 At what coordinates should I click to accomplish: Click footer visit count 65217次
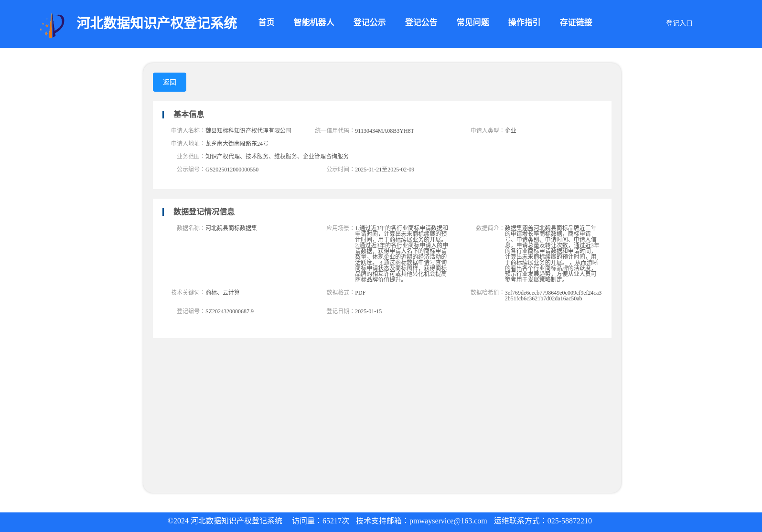pyautogui.click(x=336, y=521)
